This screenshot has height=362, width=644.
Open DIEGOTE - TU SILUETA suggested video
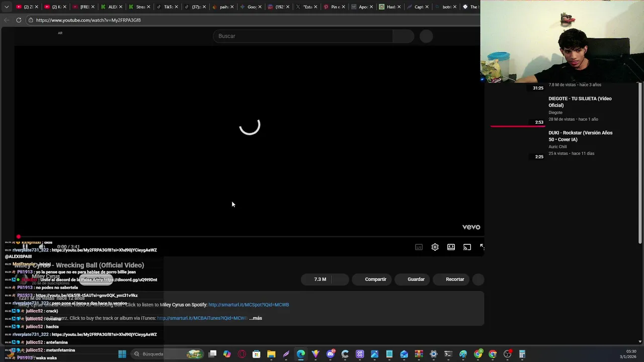(580, 102)
